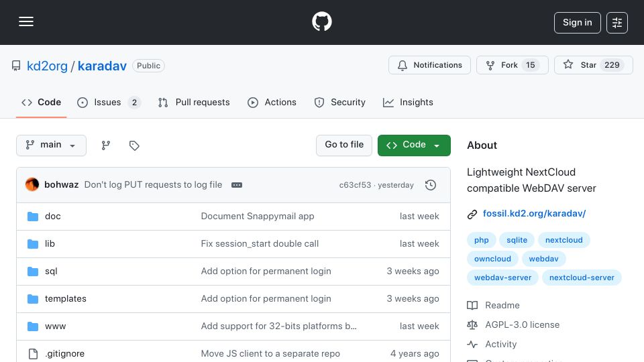Screen dimensions: 644x362
Task: Click the repository book icon beside kd2org
Action: pyautogui.click(x=16, y=66)
